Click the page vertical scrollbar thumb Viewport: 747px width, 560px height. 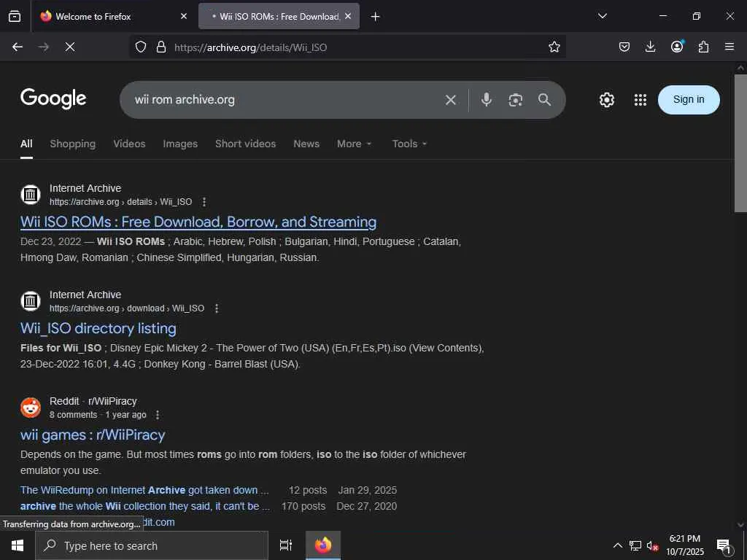(x=740, y=143)
